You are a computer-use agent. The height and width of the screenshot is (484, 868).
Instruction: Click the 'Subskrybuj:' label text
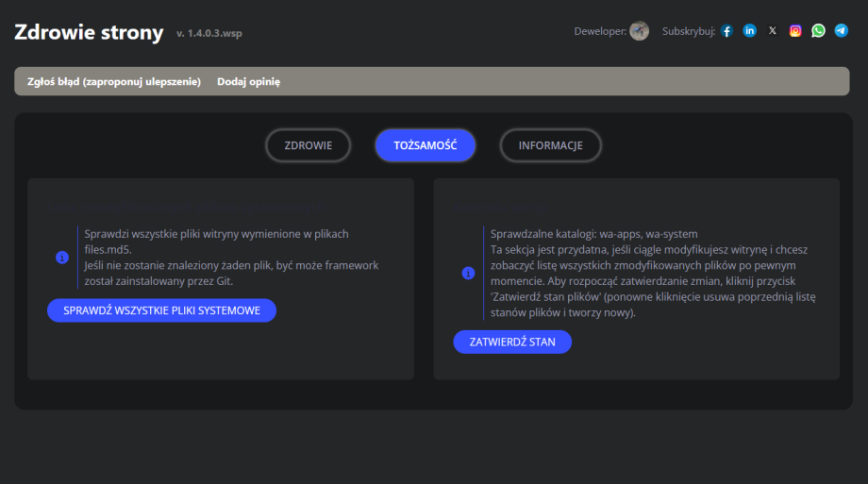tap(689, 31)
